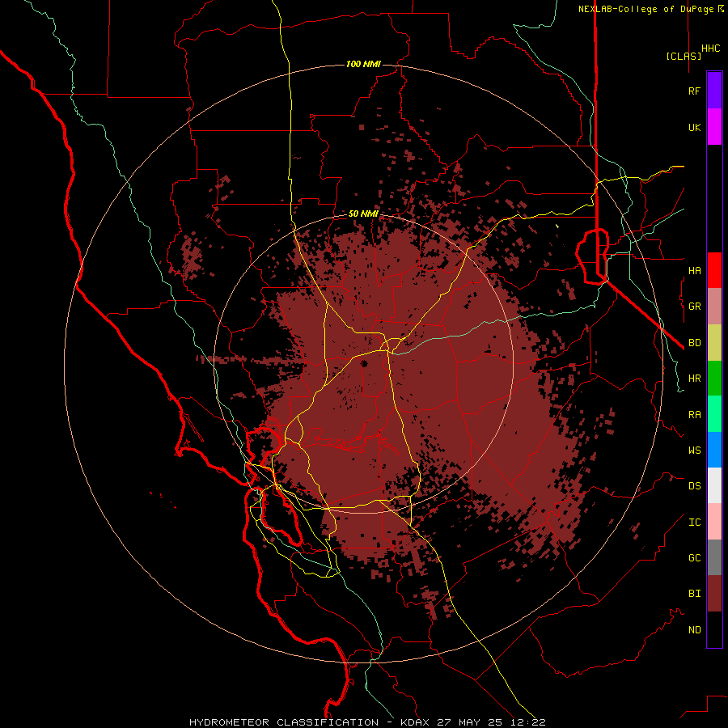
Task: Click the BI legend label
Action: click(694, 594)
